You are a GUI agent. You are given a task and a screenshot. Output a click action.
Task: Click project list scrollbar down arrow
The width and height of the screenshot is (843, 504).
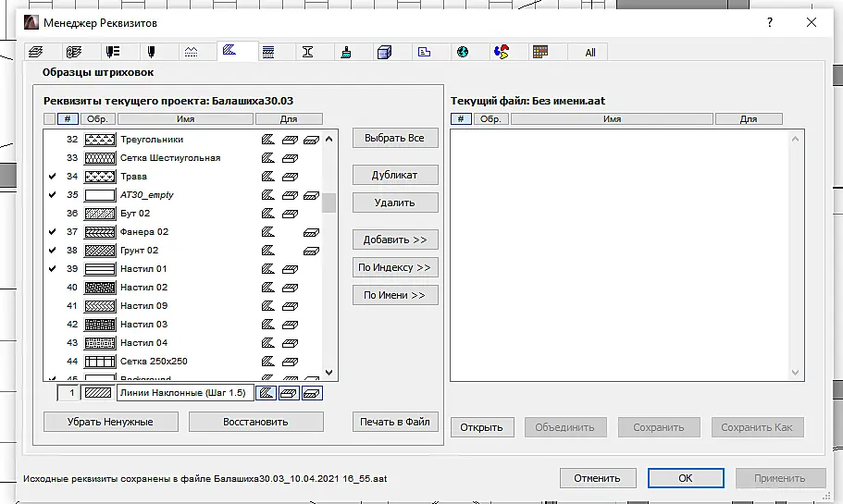[x=329, y=373]
